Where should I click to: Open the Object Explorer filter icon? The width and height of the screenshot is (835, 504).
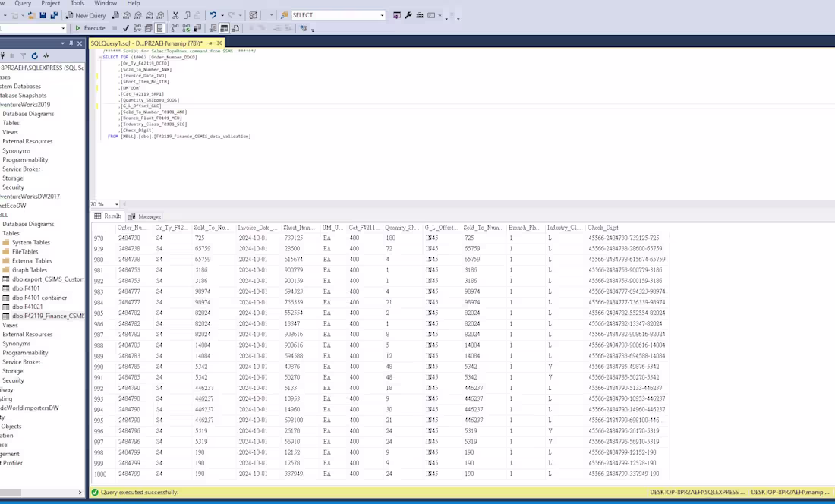(x=24, y=55)
